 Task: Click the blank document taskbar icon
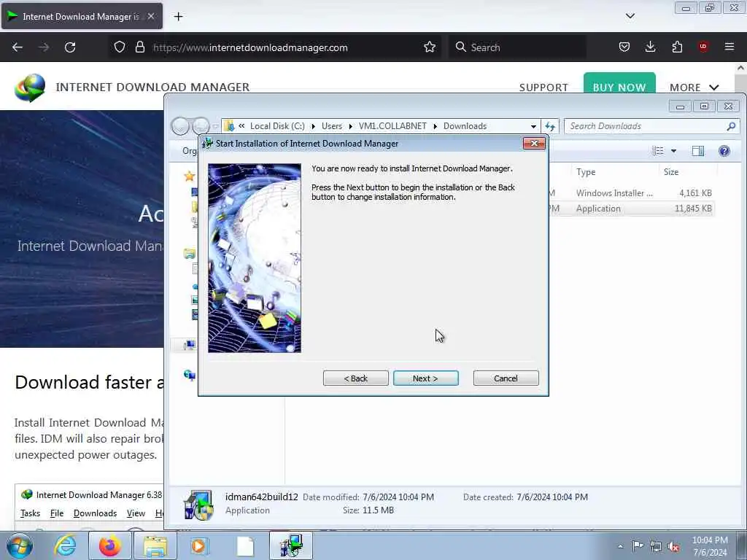pyautogui.click(x=245, y=546)
